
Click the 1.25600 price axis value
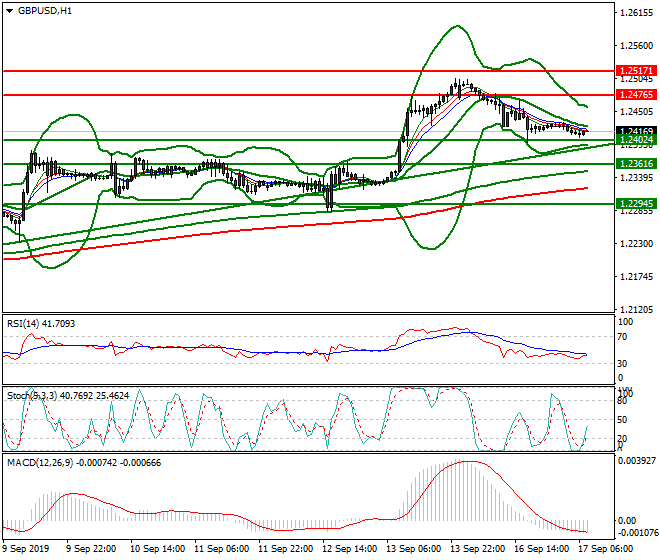click(x=637, y=45)
